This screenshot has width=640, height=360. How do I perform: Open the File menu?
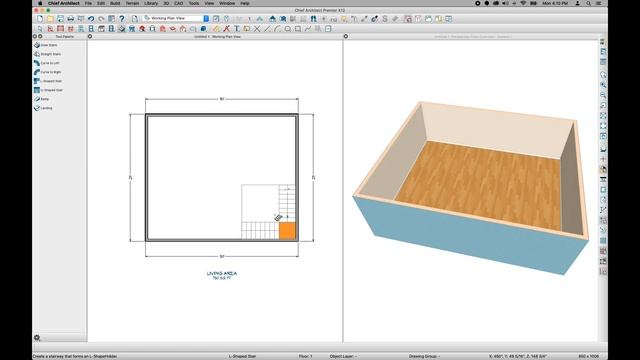[88, 3]
